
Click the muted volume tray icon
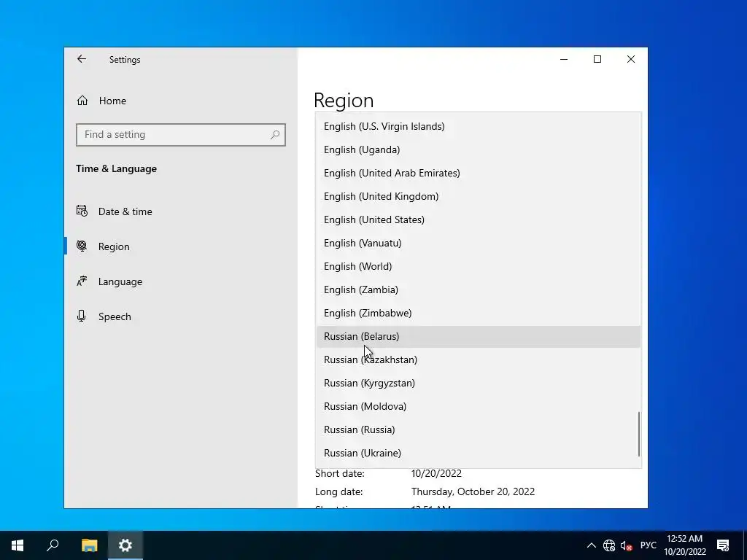pos(626,545)
